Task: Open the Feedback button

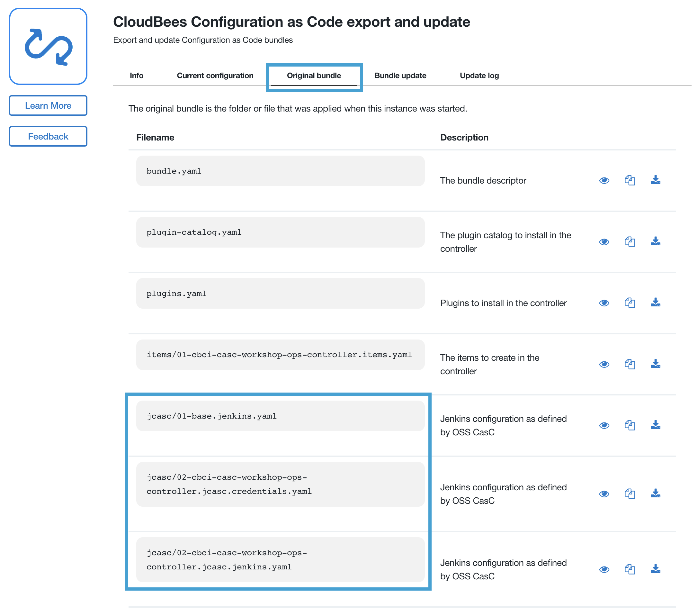Action: click(48, 136)
